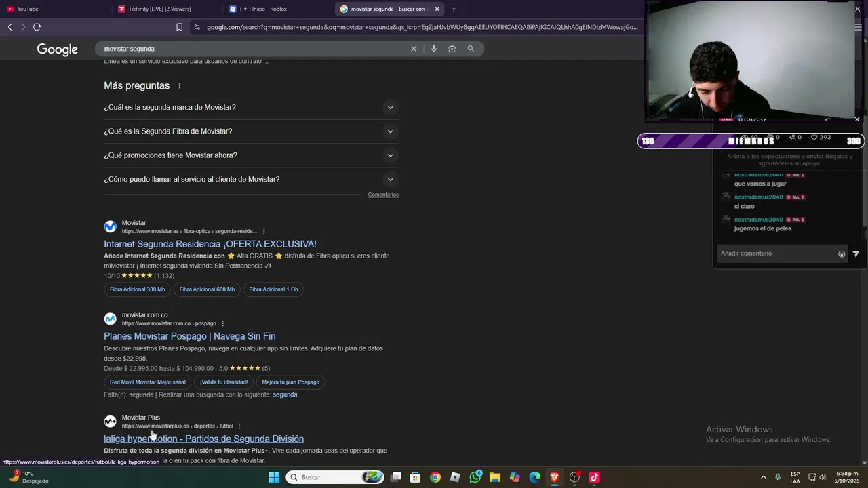Expand ¿Qué es la Segunda Fibra de Movistar?

click(x=251, y=131)
